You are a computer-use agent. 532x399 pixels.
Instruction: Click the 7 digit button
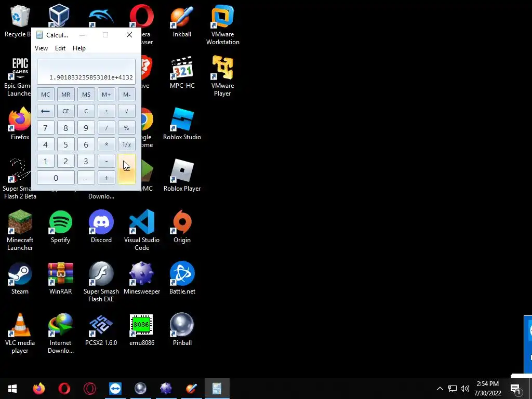pos(46,128)
